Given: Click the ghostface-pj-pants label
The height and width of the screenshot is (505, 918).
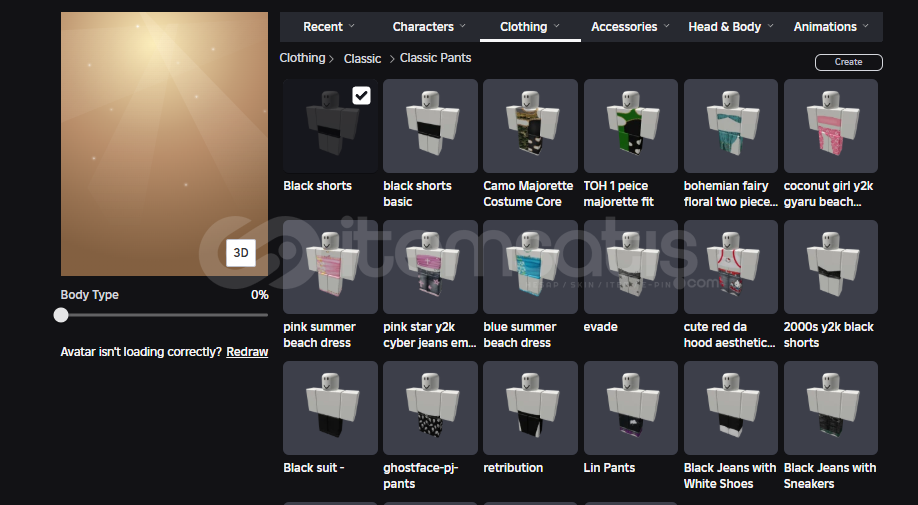Looking at the screenshot, I should point(420,476).
